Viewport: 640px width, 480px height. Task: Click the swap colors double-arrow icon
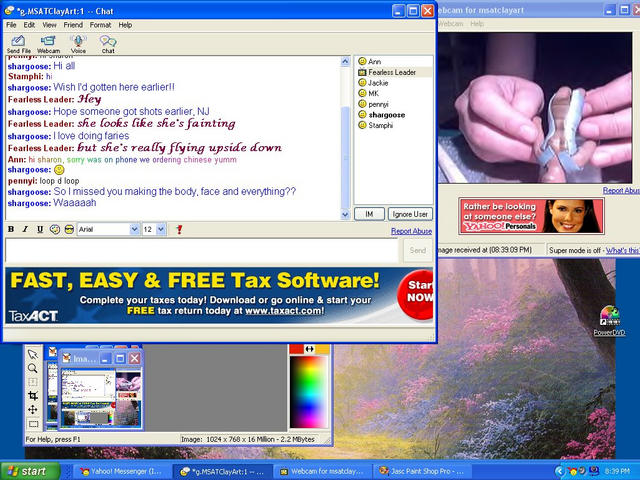click(310, 349)
